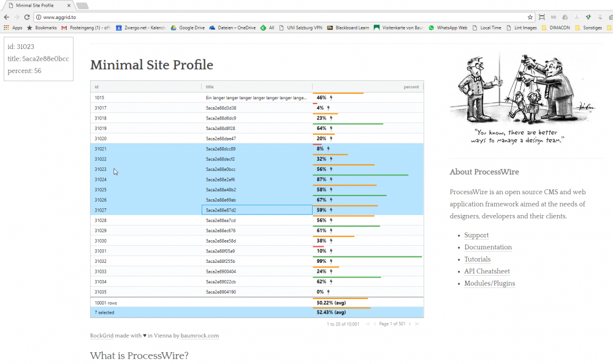Open the Documentation link under About ProcessWire

click(x=488, y=247)
